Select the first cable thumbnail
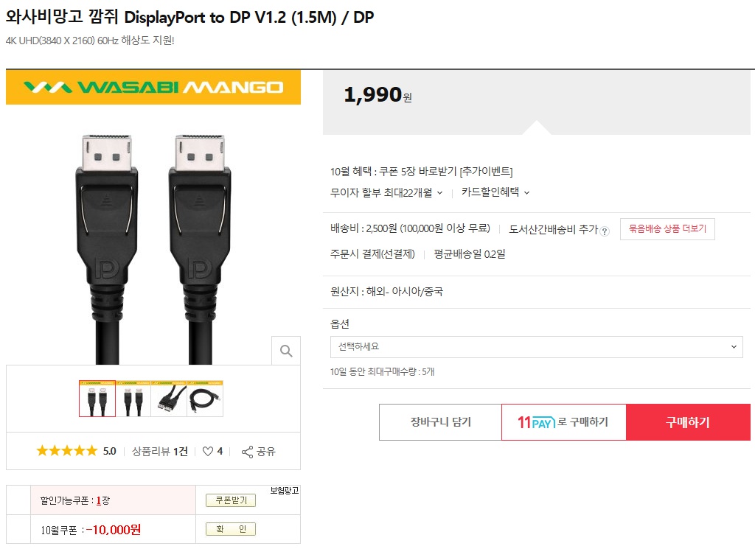 click(97, 399)
